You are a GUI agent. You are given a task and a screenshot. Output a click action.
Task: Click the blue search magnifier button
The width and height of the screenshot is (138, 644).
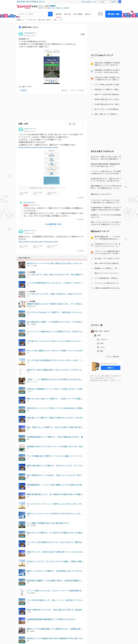point(50,14)
